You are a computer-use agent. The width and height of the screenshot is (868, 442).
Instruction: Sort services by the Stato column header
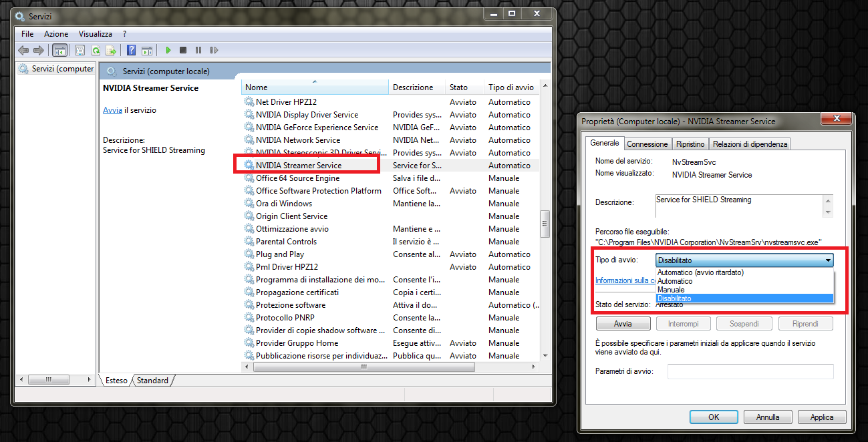[x=464, y=87]
